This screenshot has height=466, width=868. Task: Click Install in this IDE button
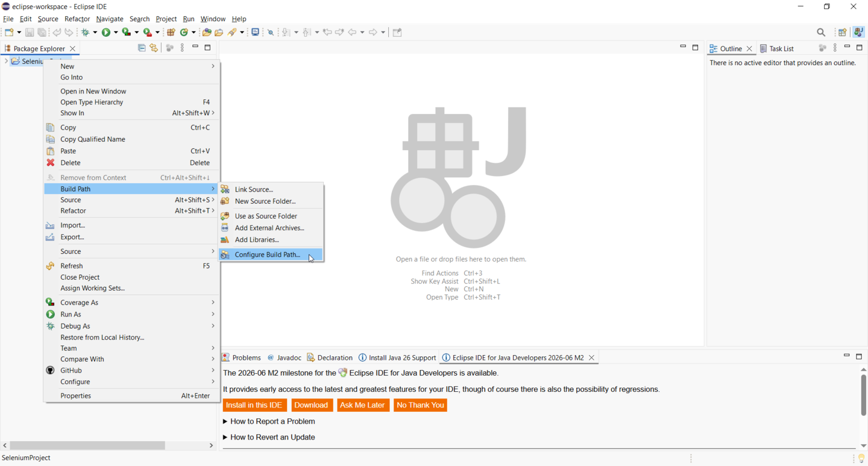[254, 405]
